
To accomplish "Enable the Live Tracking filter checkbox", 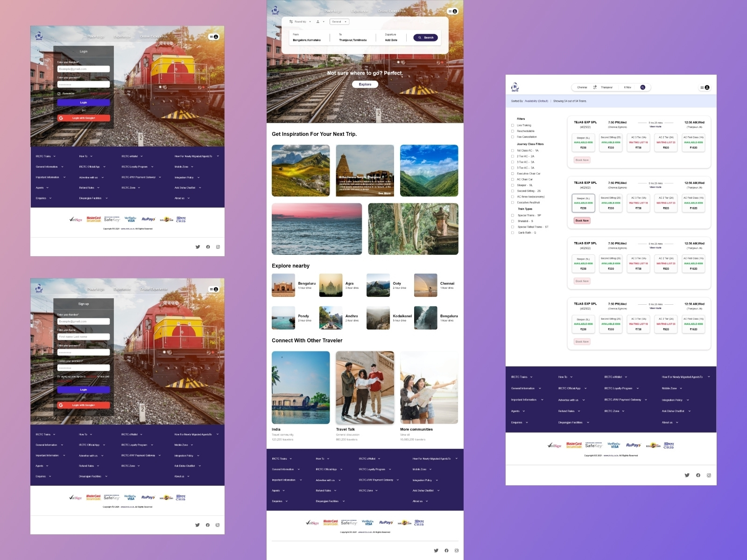I will [513, 125].
